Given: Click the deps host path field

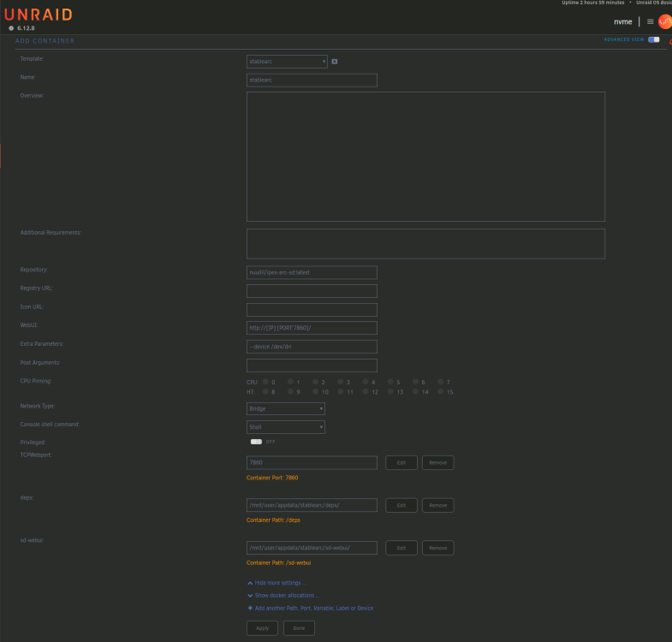Looking at the screenshot, I should 312,505.
